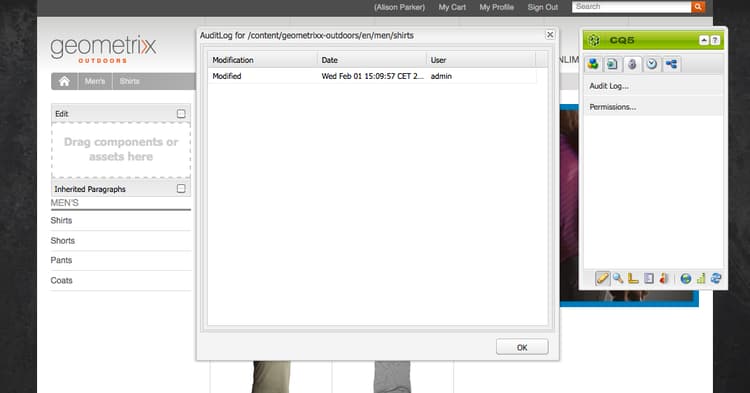Sort by Date column header
The width and height of the screenshot is (750, 393).
coord(372,60)
